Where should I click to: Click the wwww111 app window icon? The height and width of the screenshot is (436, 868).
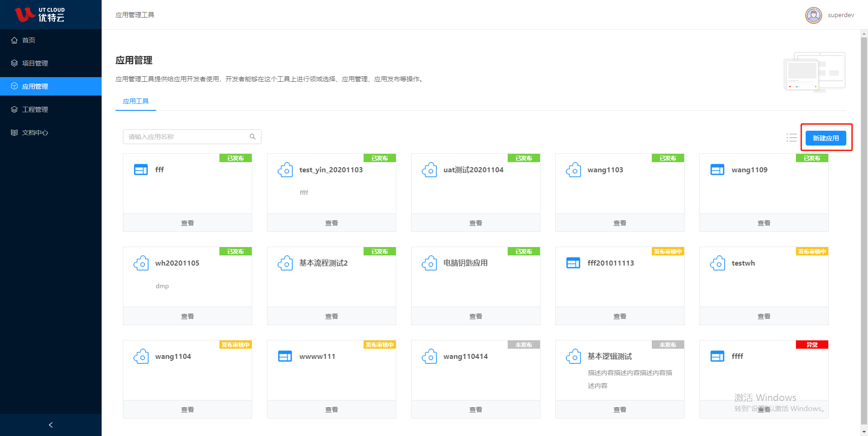(x=285, y=357)
